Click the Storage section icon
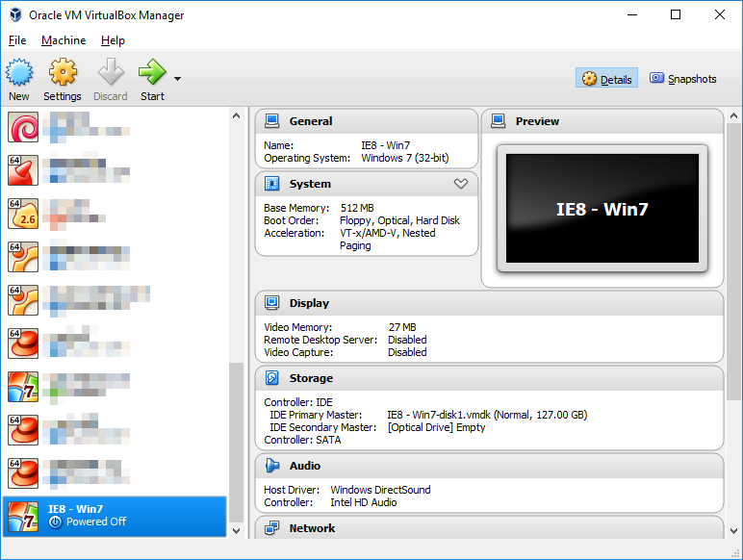The width and height of the screenshot is (743, 560). coord(272,378)
